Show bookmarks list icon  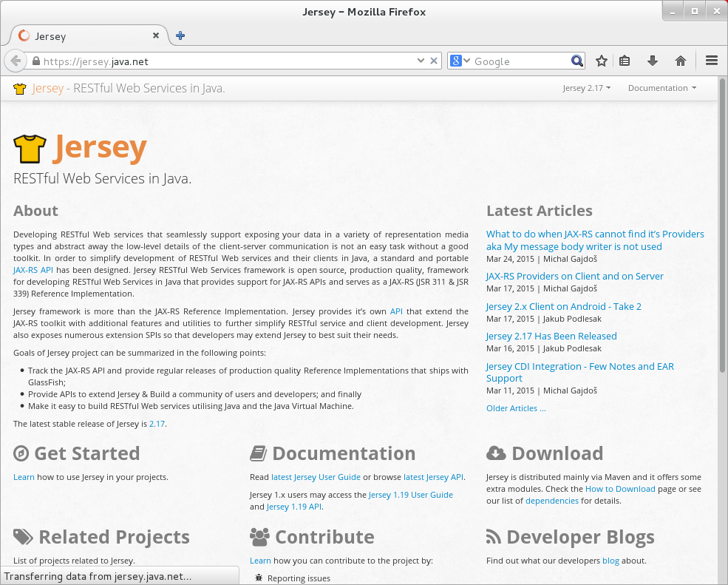625,61
